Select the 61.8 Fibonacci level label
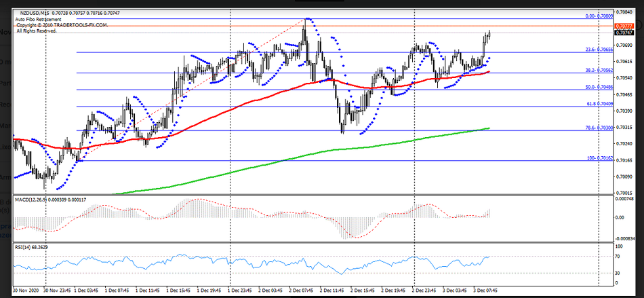Viewport: 644px width, 298px height. pyautogui.click(x=599, y=104)
